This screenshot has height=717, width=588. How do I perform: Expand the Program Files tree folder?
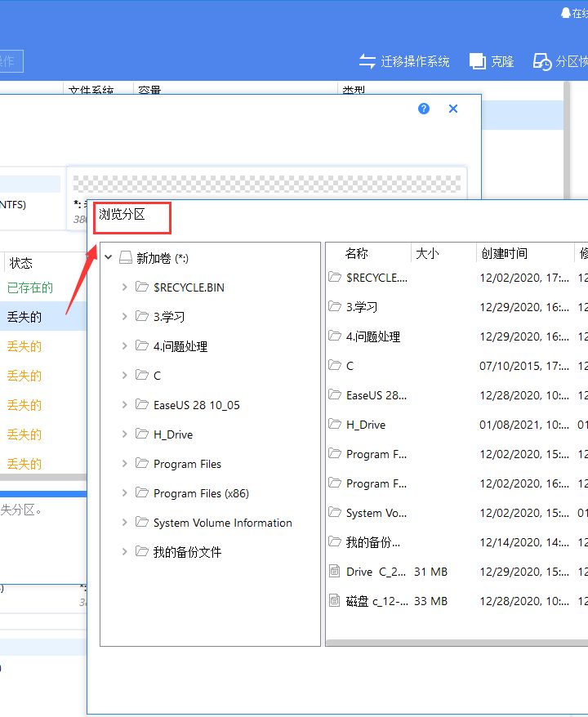[124, 464]
